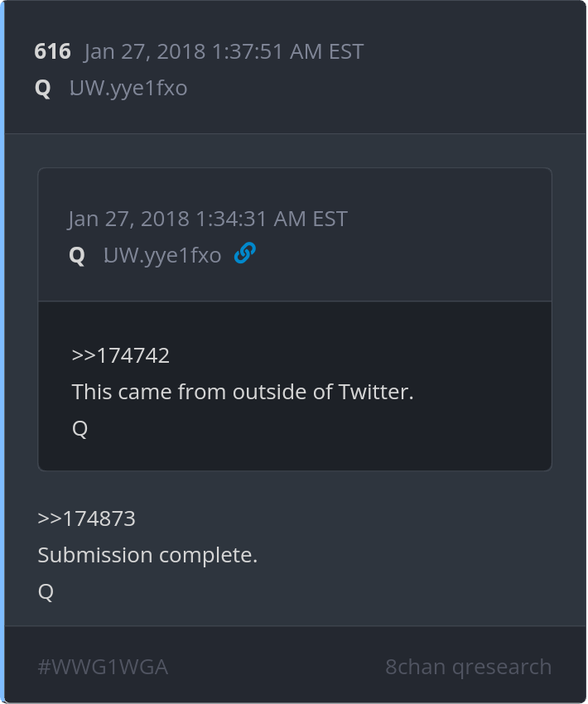Open the blue chain link icon
Image resolution: width=588 pixels, height=704 pixels.
(x=245, y=253)
